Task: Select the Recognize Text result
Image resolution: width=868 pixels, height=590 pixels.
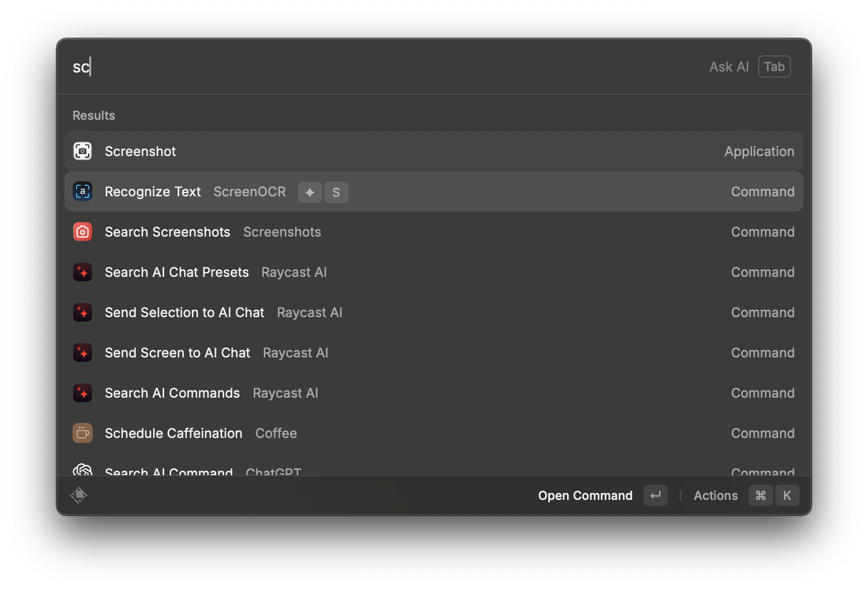Action: click(x=434, y=191)
